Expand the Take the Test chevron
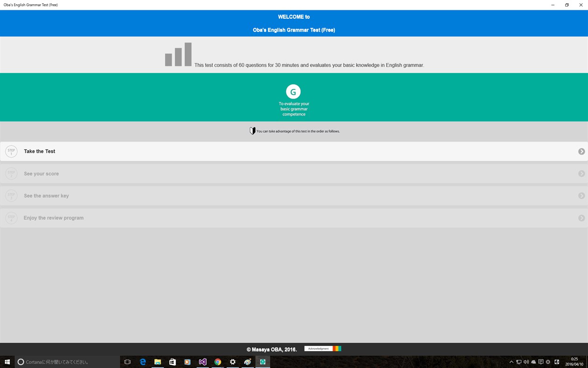 tap(581, 151)
